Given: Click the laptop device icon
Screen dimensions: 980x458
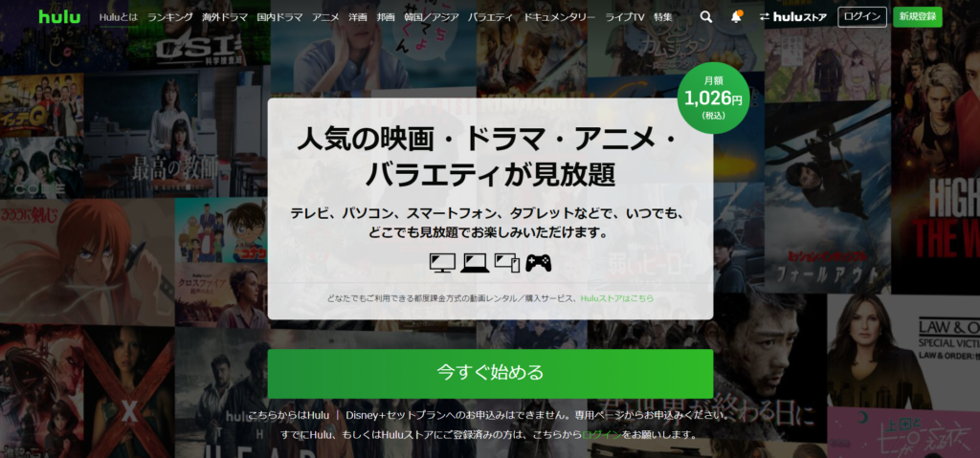Looking at the screenshot, I should point(475,263).
